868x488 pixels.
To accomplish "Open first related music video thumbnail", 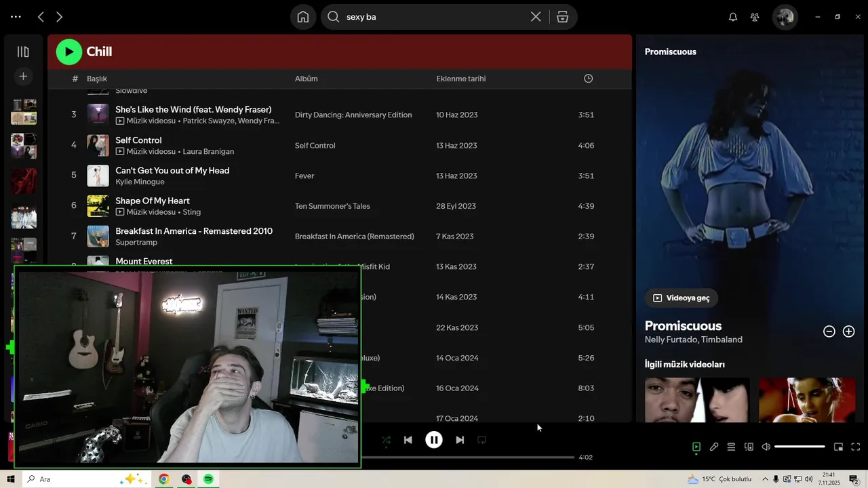I will pos(697,400).
